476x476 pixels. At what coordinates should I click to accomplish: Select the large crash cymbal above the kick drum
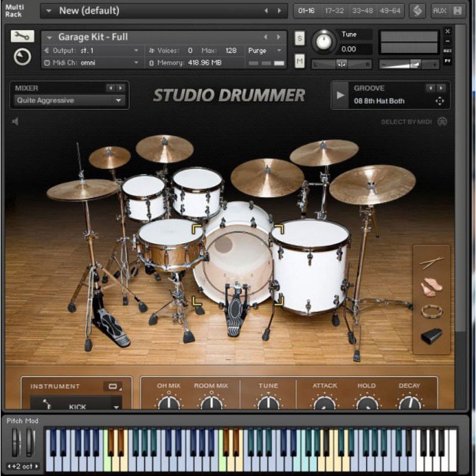click(267, 177)
